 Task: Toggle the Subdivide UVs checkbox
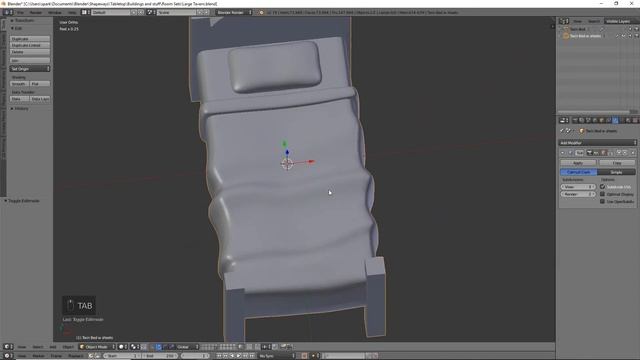coord(602,187)
